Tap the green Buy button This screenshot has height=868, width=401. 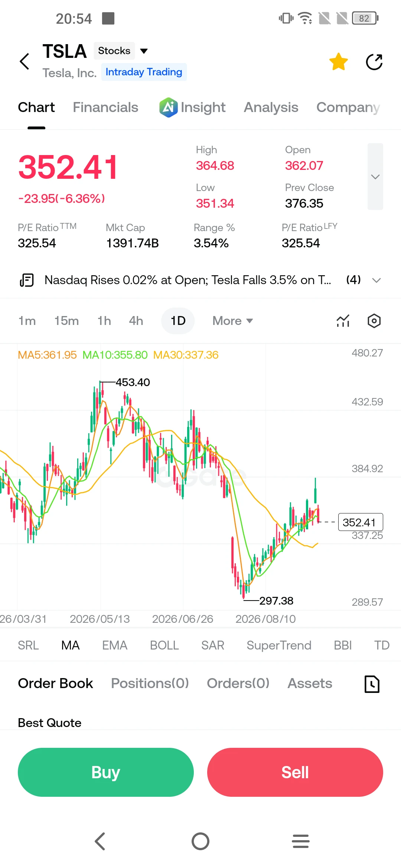tap(106, 772)
